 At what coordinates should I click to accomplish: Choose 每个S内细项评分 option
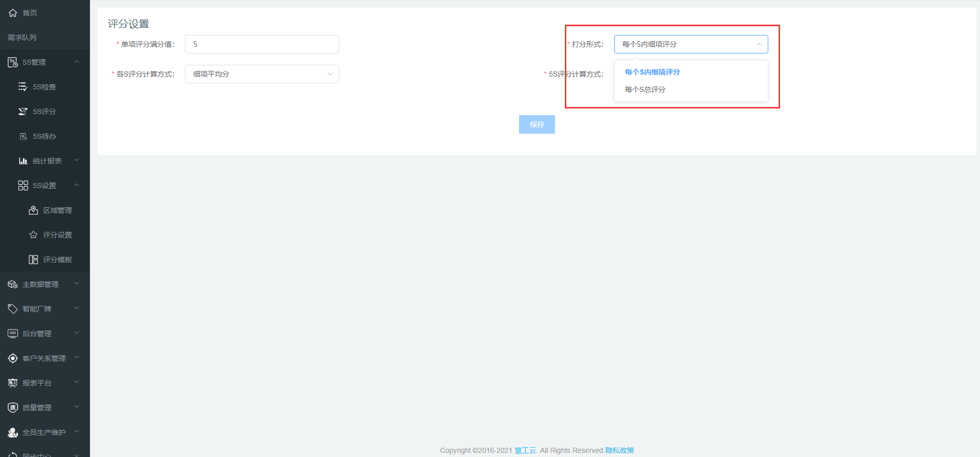pos(652,72)
